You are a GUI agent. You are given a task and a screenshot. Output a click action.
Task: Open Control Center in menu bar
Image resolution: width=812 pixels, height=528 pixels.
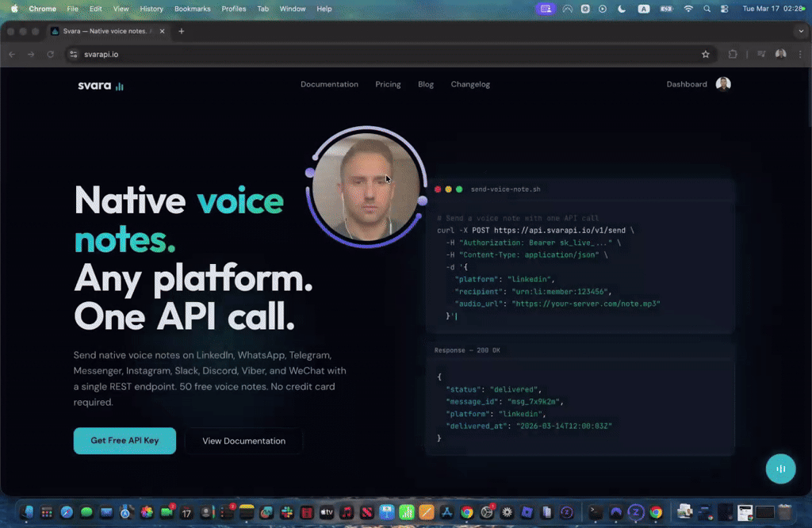pos(725,9)
